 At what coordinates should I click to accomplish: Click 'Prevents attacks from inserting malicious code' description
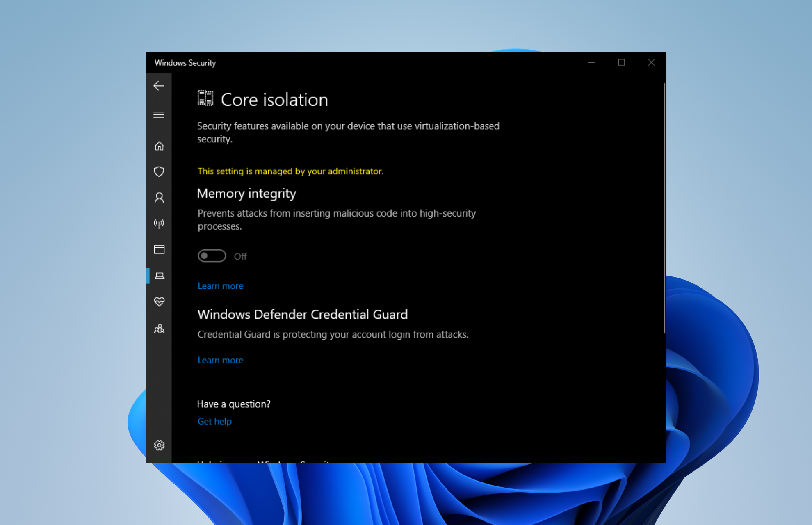(337, 220)
